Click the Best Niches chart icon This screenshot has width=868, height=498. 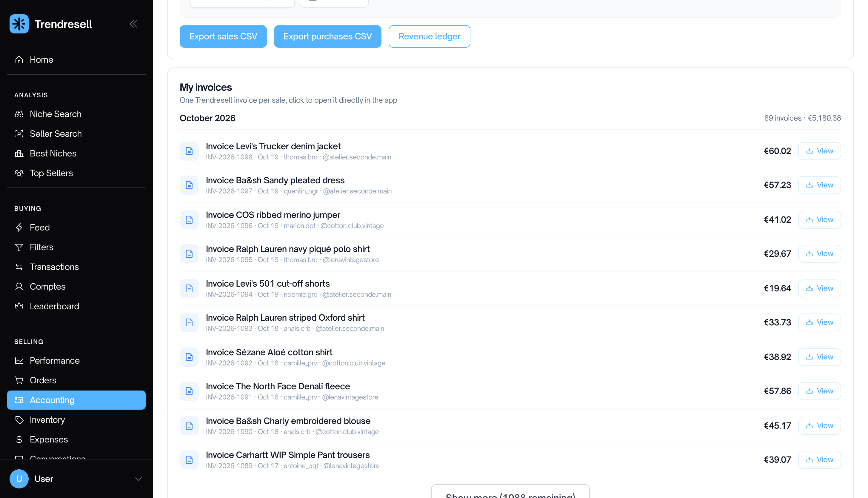tap(19, 153)
